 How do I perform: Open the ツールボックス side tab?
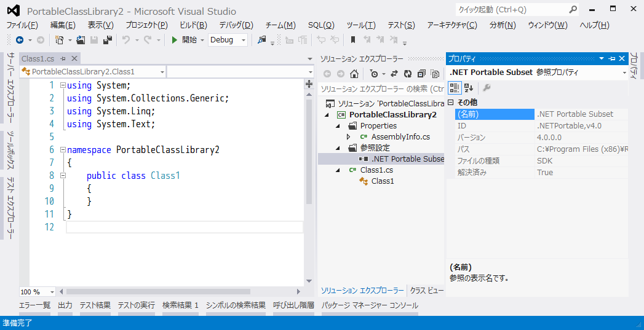tap(10, 151)
